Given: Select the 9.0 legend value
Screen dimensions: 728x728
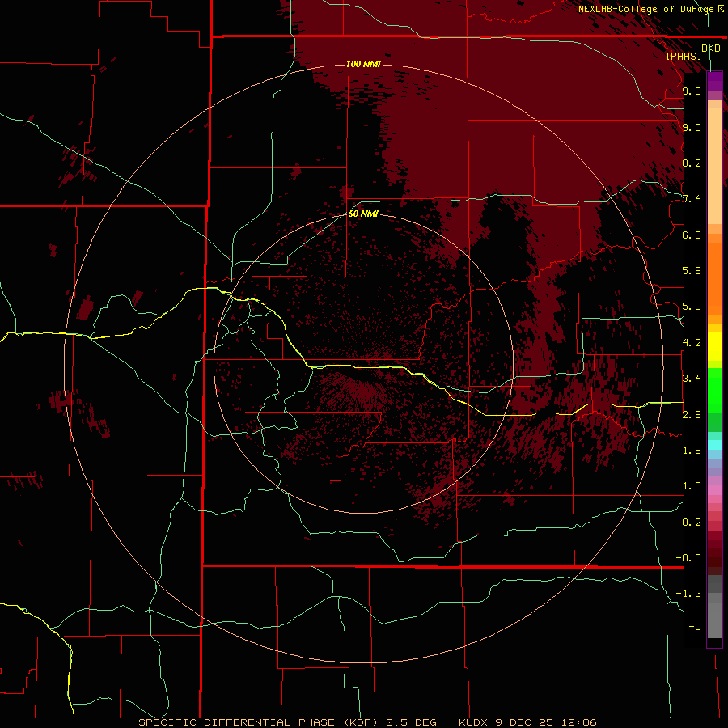Looking at the screenshot, I should pyautogui.click(x=692, y=127).
